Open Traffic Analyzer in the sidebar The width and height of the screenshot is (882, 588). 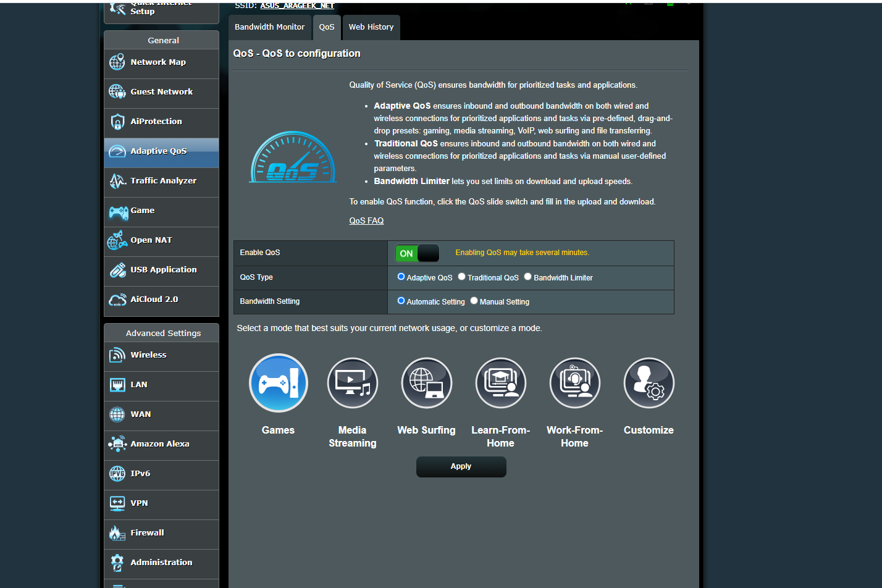click(161, 181)
